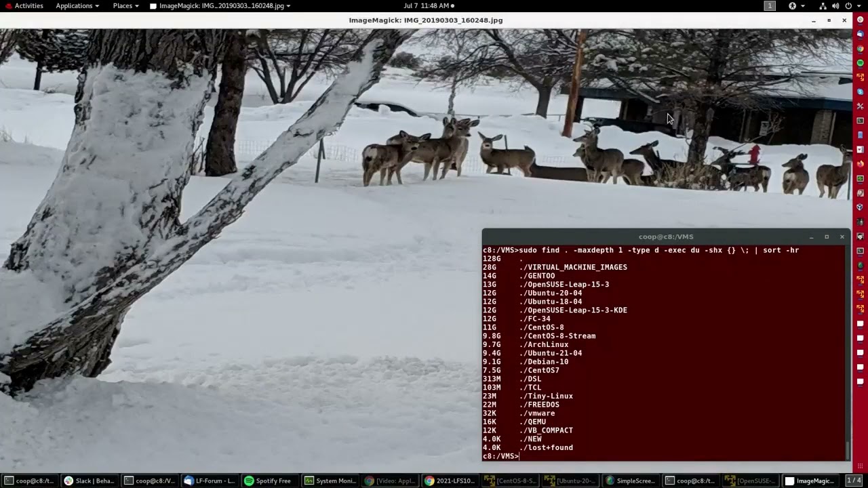Launch Skype from the right dock

click(x=861, y=91)
